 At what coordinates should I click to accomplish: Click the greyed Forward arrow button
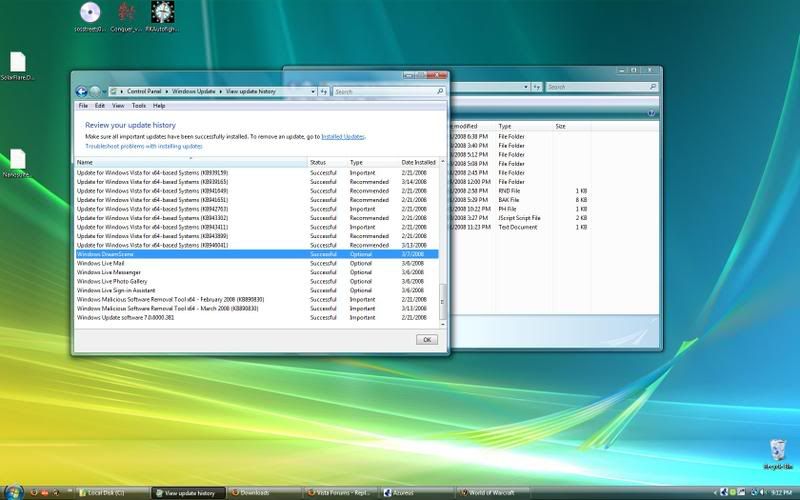(x=95, y=91)
